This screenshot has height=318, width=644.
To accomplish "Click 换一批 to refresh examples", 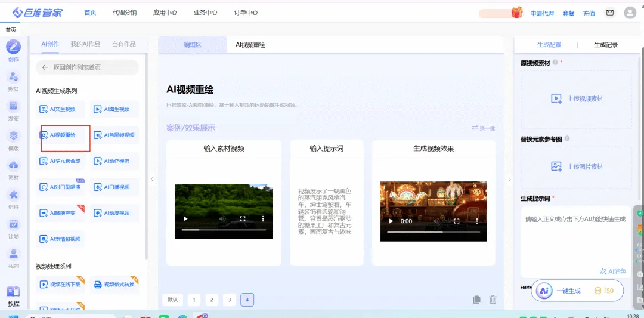I will click(484, 128).
